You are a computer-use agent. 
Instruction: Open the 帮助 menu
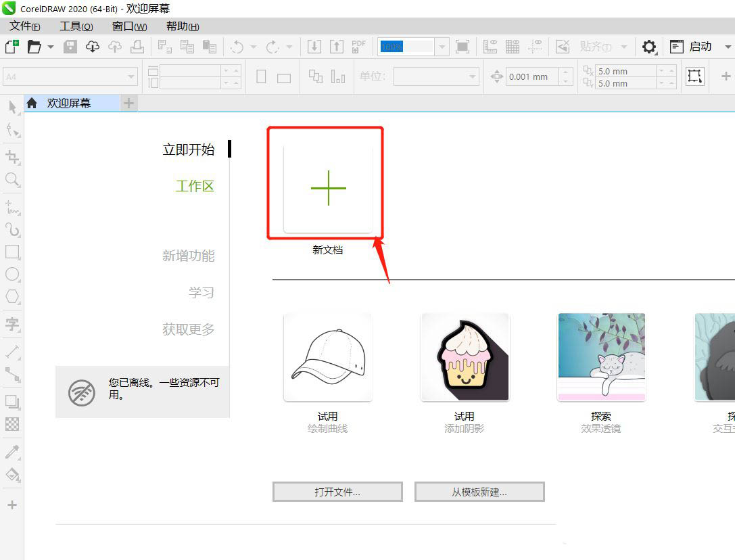pos(183,26)
